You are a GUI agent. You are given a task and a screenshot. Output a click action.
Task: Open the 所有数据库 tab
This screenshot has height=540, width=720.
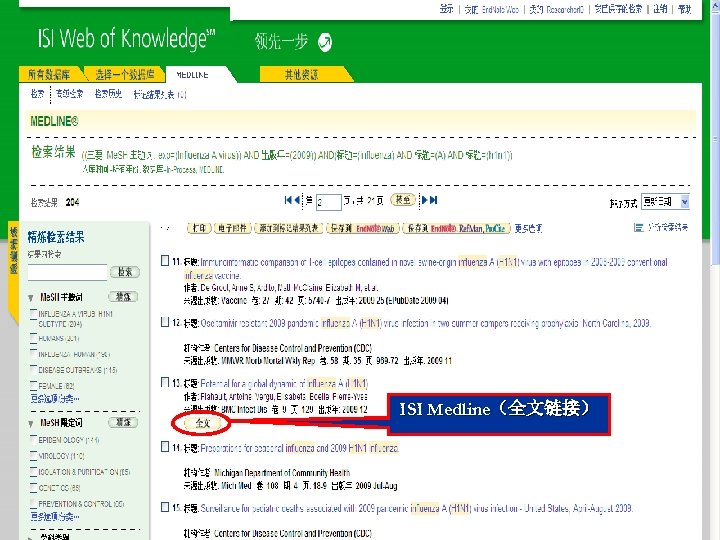click(49, 74)
